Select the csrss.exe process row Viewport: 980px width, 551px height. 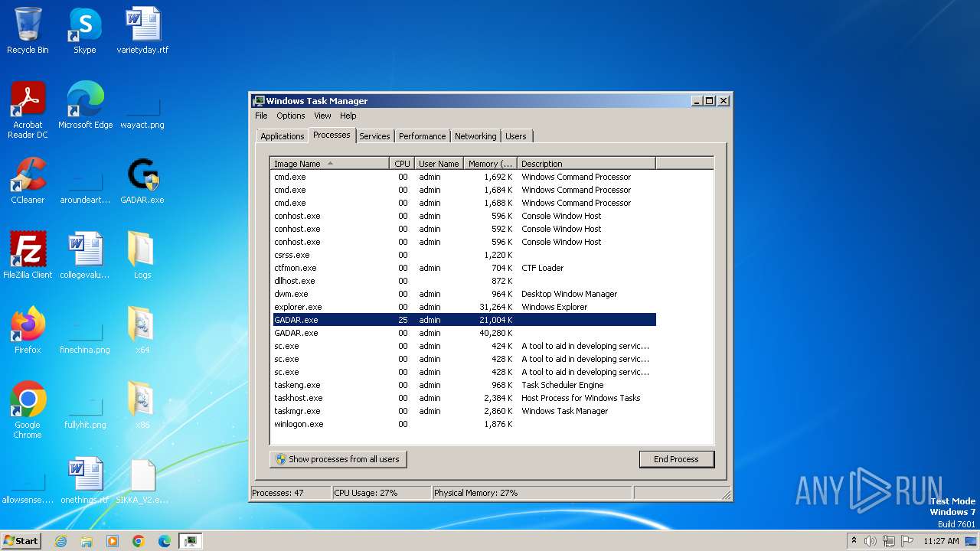[464, 255]
